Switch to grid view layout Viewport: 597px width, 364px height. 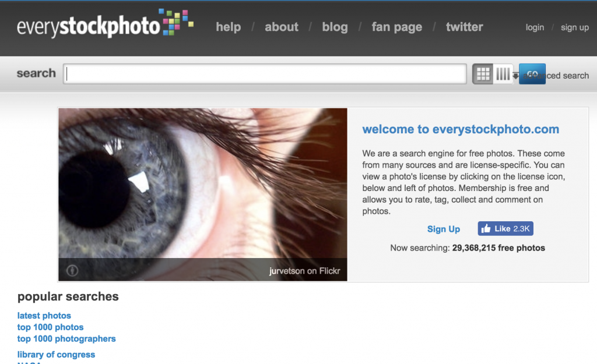coord(483,74)
